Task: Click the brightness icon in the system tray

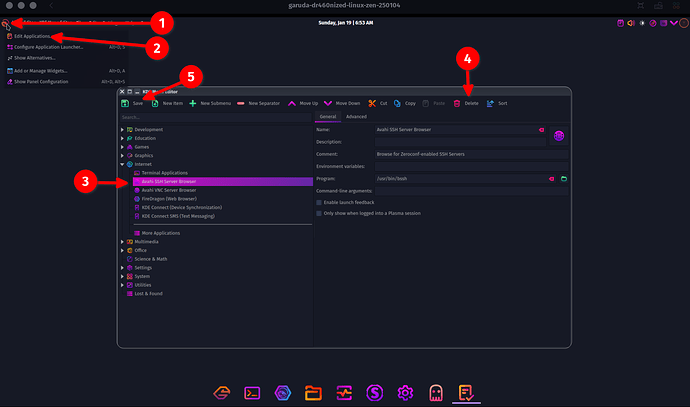Action: (x=642, y=23)
